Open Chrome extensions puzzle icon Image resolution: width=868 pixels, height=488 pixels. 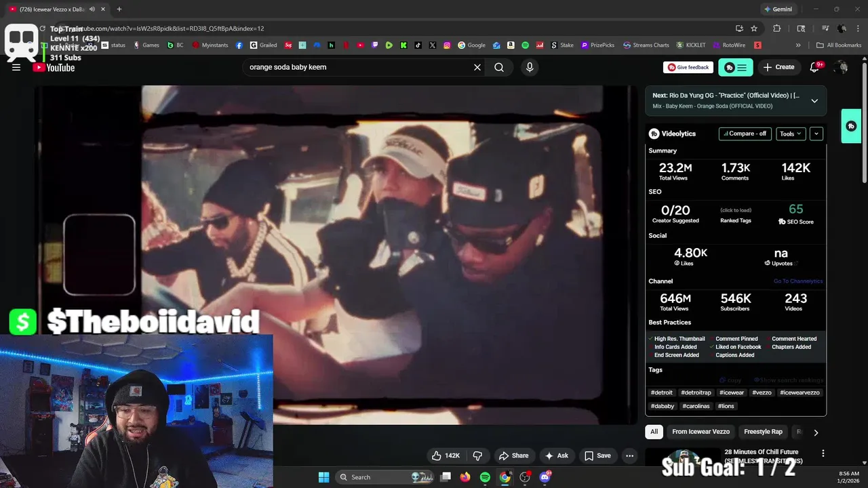tap(777, 28)
